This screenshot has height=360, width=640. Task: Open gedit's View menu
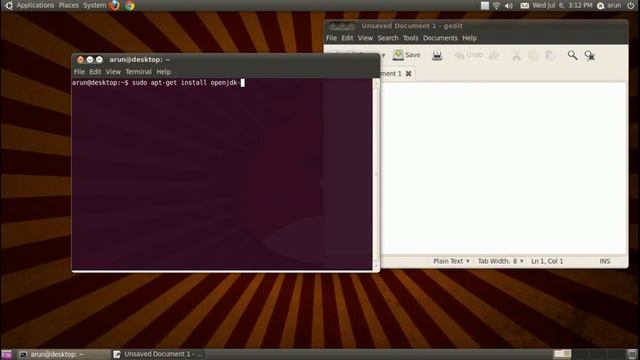pyautogui.click(x=365, y=38)
